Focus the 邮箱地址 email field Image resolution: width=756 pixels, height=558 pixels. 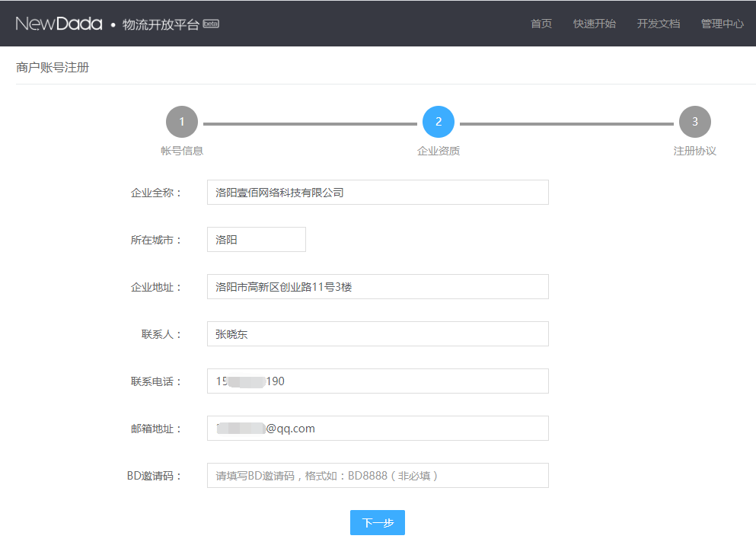click(378, 429)
